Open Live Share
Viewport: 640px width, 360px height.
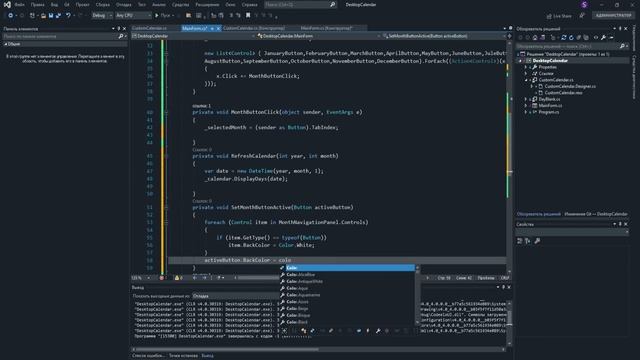click(x=559, y=16)
